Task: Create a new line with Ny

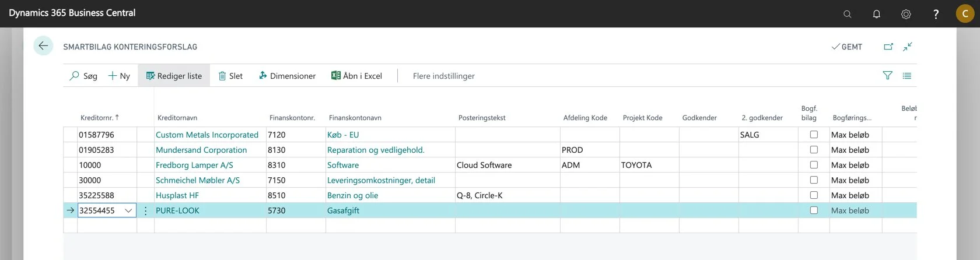Action: tap(119, 76)
